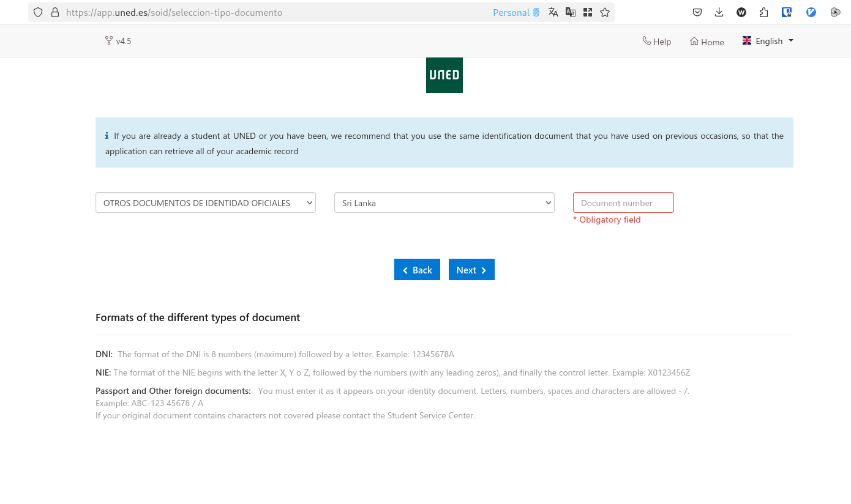Open the Firefox downloads panel
Image resolution: width=851 pixels, height=504 pixels.
tap(719, 12)
